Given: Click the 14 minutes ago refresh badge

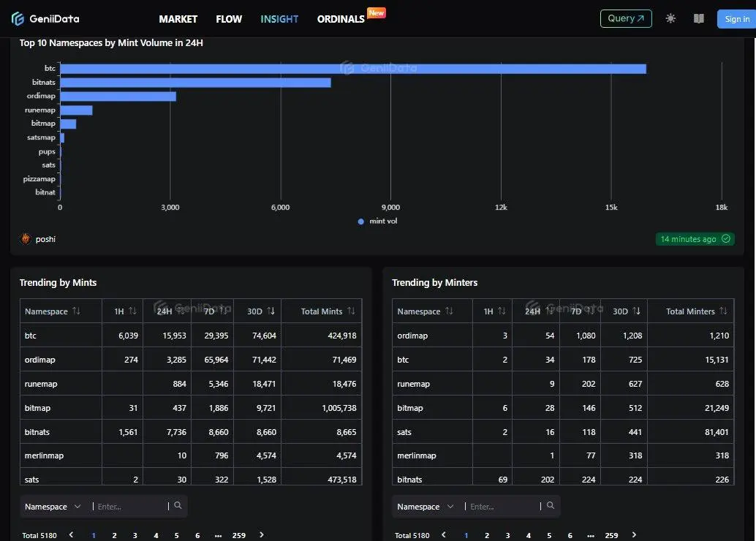Looking at the screenshot, I should pos(695,239).
